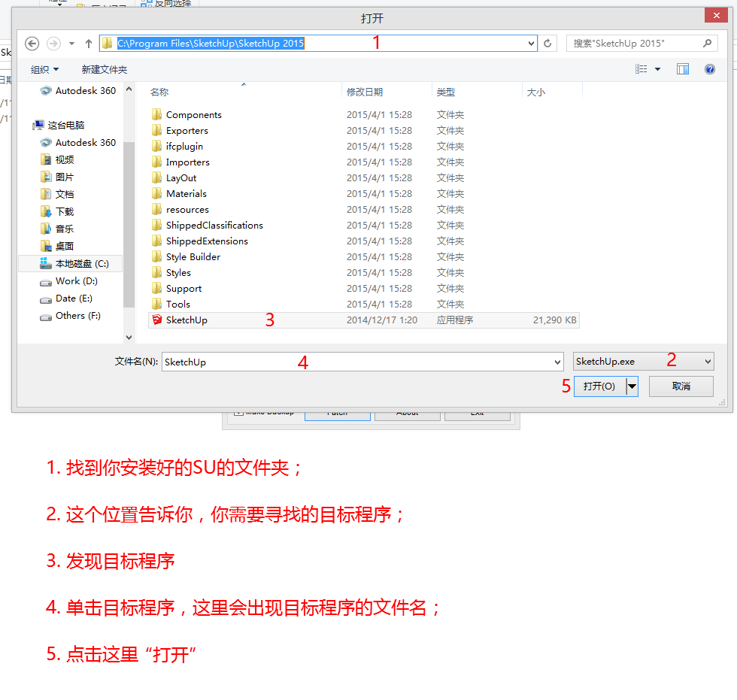Select 图片 in the navigation pane
The image size is (737, 700).
pos(57,177)
